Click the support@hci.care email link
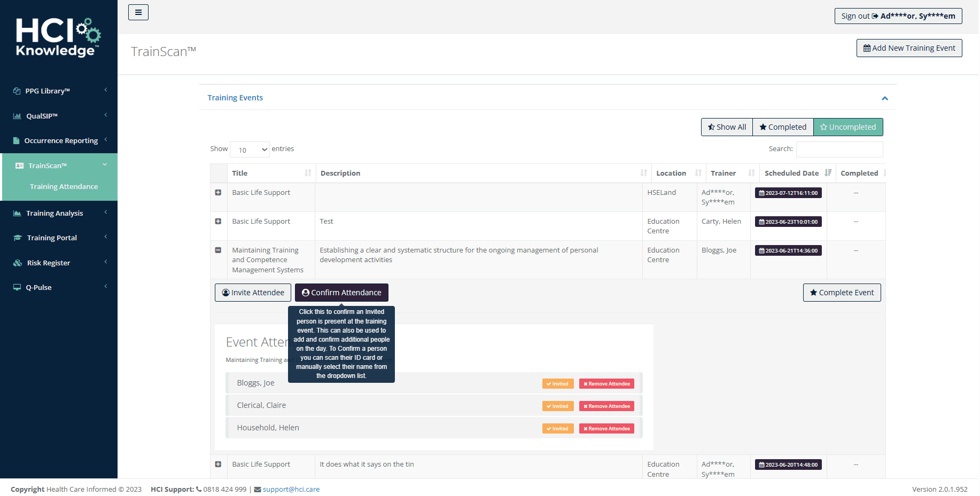Screen dimensions: 980x496 coord(291,489)
